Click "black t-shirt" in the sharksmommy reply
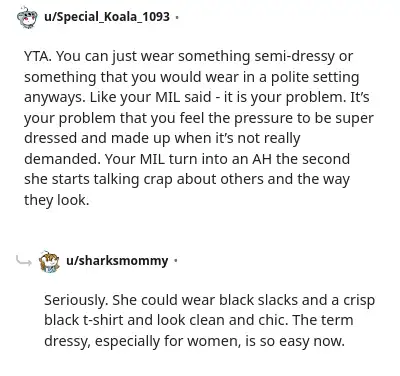 point(84,320)
